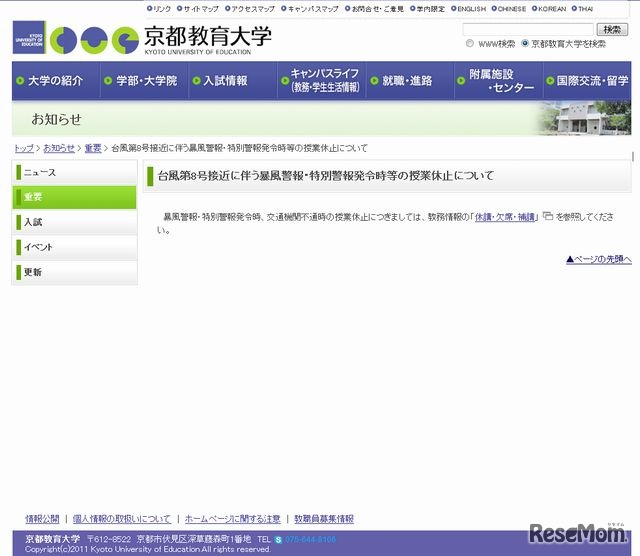Open the 個人情報の取扱いについて footer link

click(x=122, y=519)
